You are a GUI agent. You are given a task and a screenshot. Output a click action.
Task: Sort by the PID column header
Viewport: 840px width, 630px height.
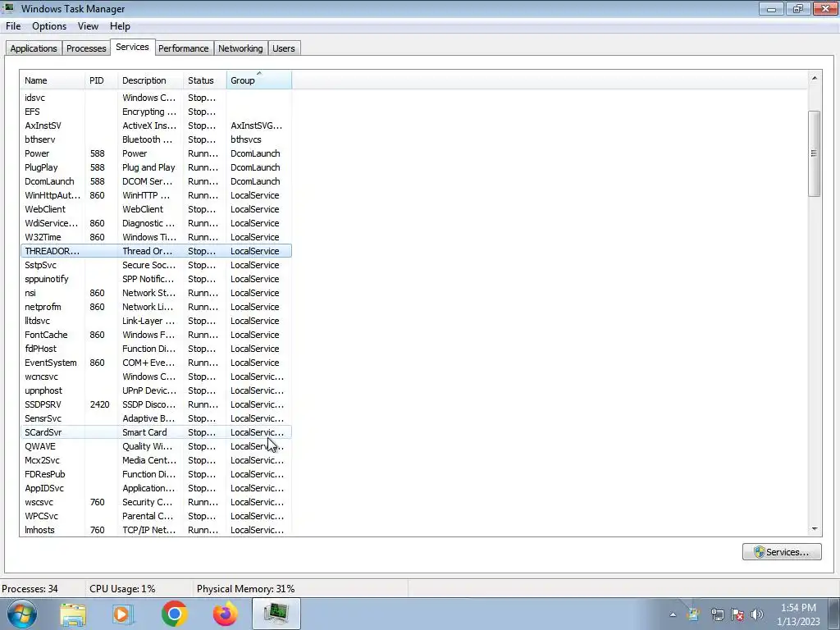coord(101,80)
